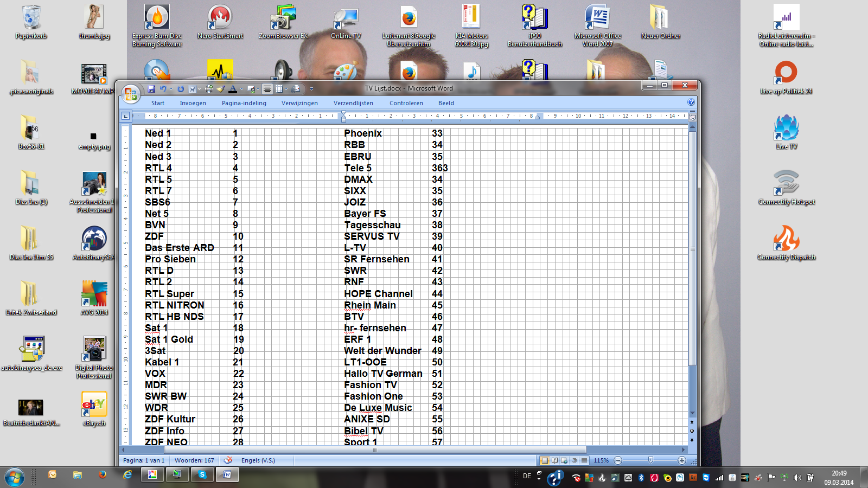Image resolution: width=868 pixels, height=488 pixels.
Task: Switch to the Pagina-indeling tab
Action: tap(244, 103)
